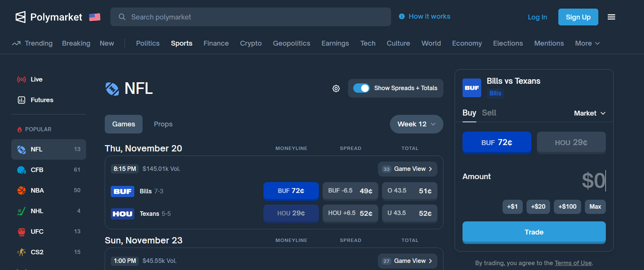Toggle Show Spreads + Totals switch
The width and height of the screenshot is (644, 270).
coord(361,88)
